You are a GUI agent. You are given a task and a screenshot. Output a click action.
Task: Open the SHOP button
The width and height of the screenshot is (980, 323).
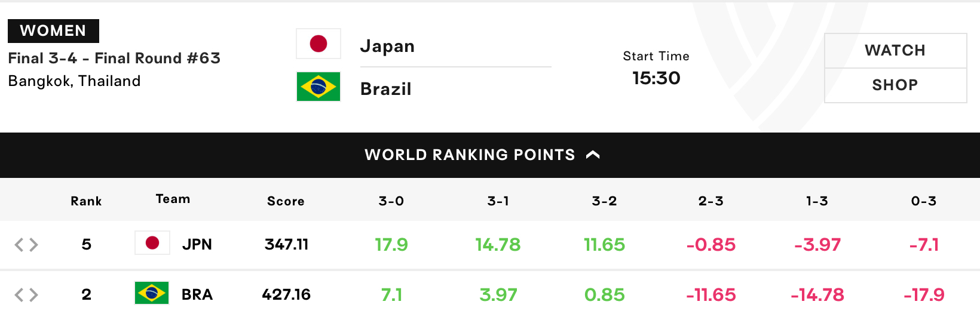[895, 85]
